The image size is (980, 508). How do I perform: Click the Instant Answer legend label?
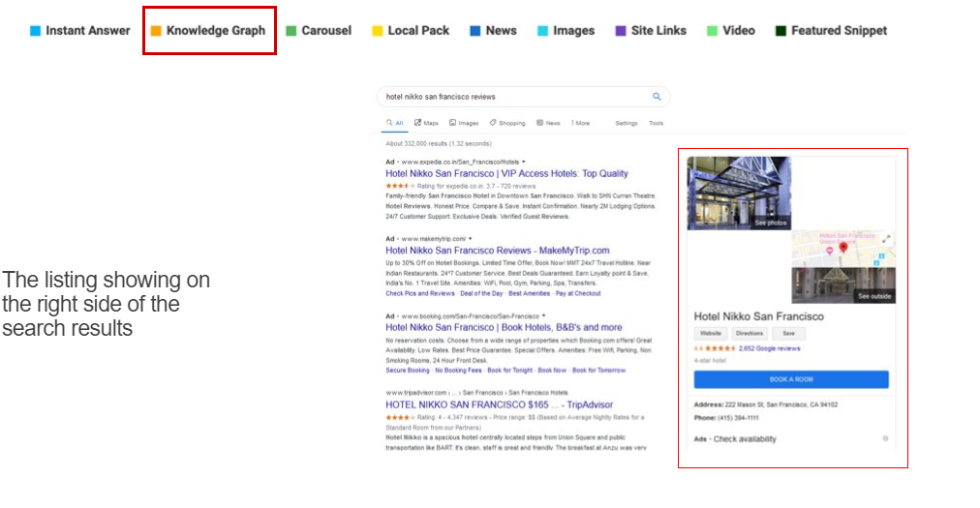pos(88,31)
